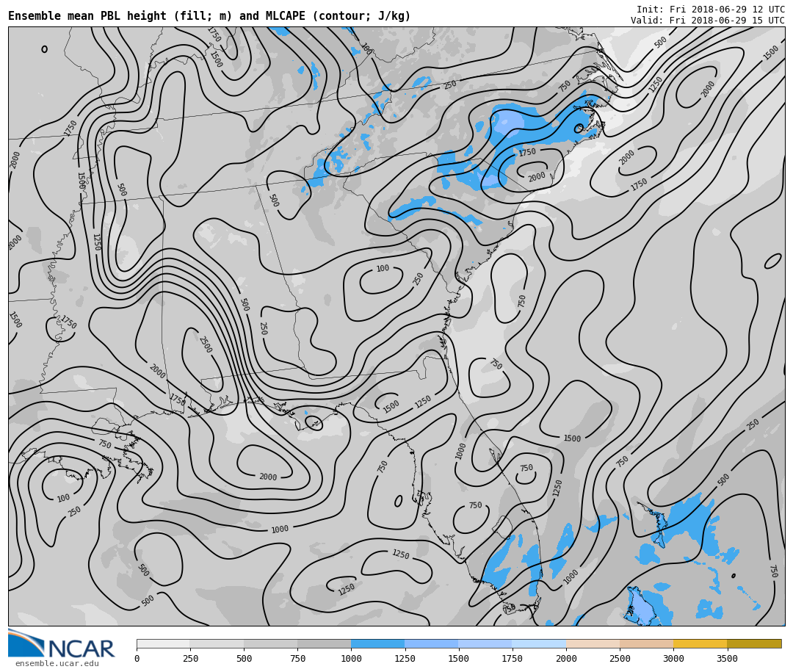The image size is (793, 672).
Task: Pick the 2000–2500 pale peach colorbar segment
Action: (x=593, y=643)
